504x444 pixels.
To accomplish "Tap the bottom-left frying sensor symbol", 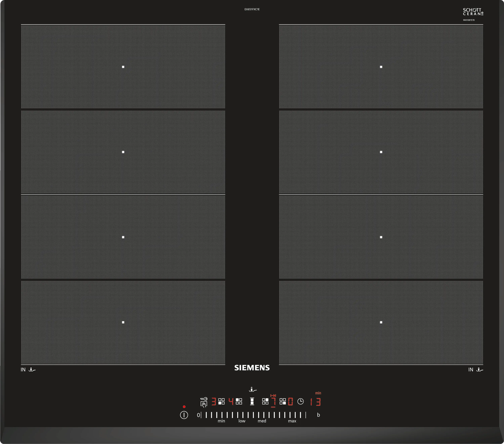I will click(32, 370).
